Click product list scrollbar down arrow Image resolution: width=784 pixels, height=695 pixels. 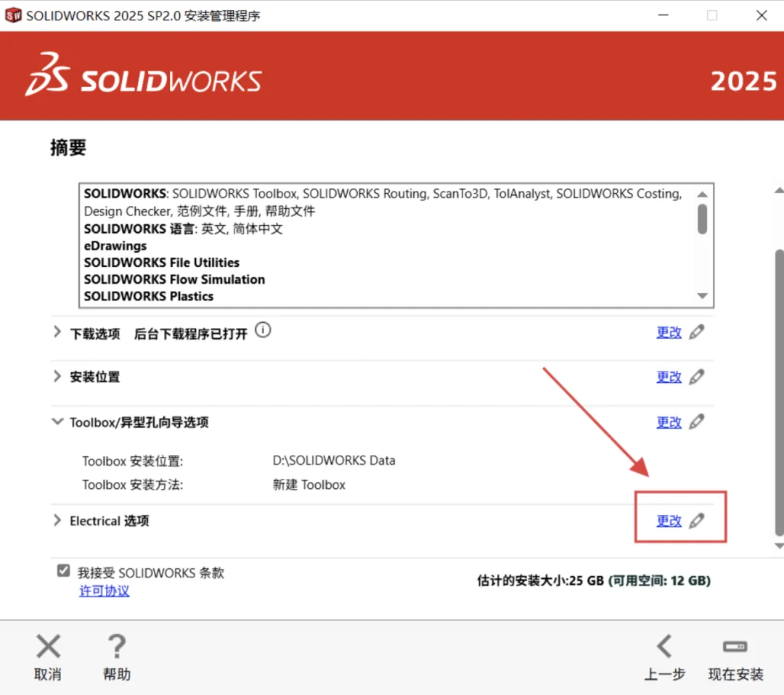tap(703, 296)
